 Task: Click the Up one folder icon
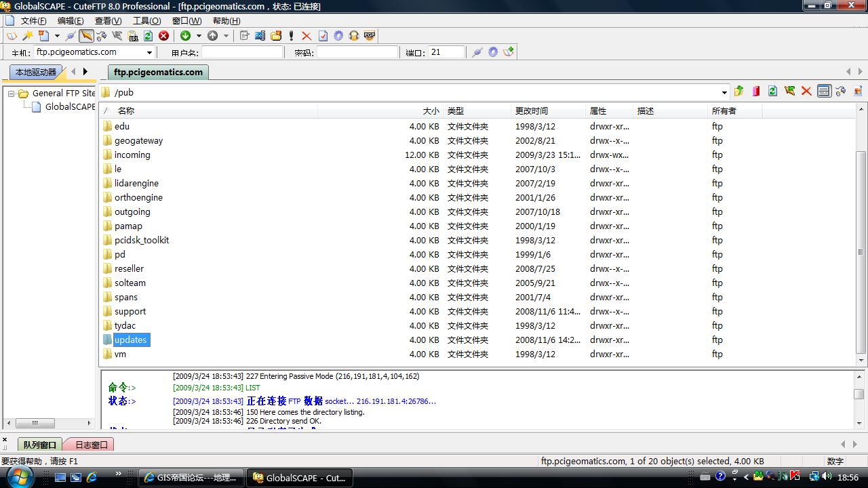738,91
